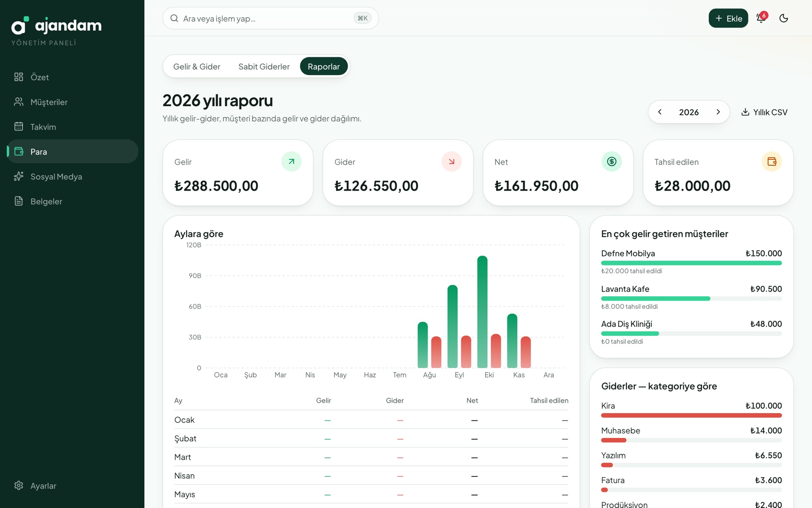
Task: Go to next year chevron
Action: tap(718, 112)
